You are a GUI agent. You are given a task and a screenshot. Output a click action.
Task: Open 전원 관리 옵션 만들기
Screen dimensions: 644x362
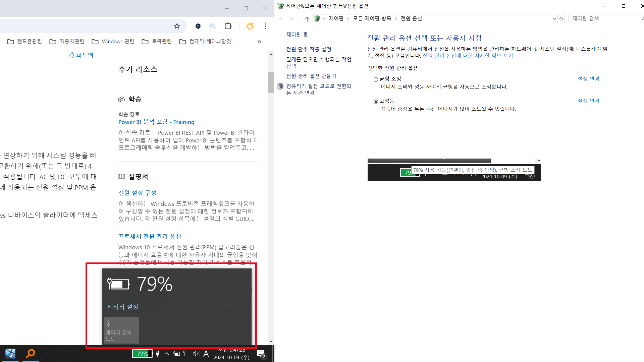click(x=311, y=76)
